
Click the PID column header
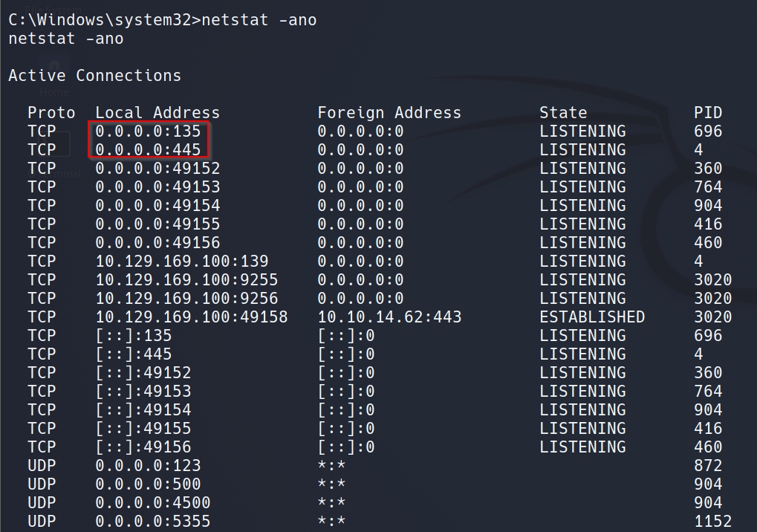point(708,113)
